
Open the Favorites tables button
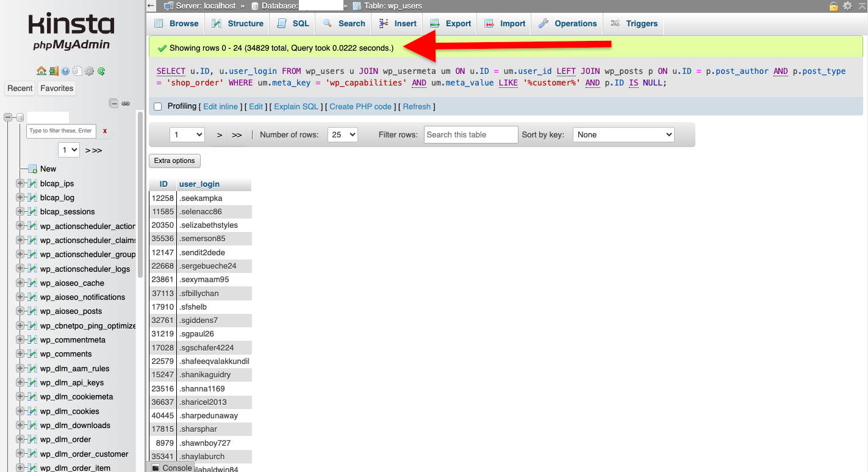coord(57,89)
